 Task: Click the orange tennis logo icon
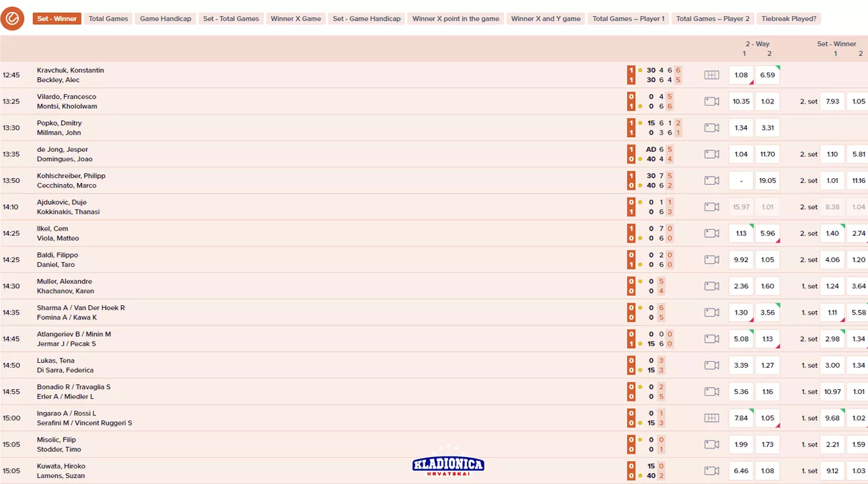pyautogui.click(x=13, y=19)
